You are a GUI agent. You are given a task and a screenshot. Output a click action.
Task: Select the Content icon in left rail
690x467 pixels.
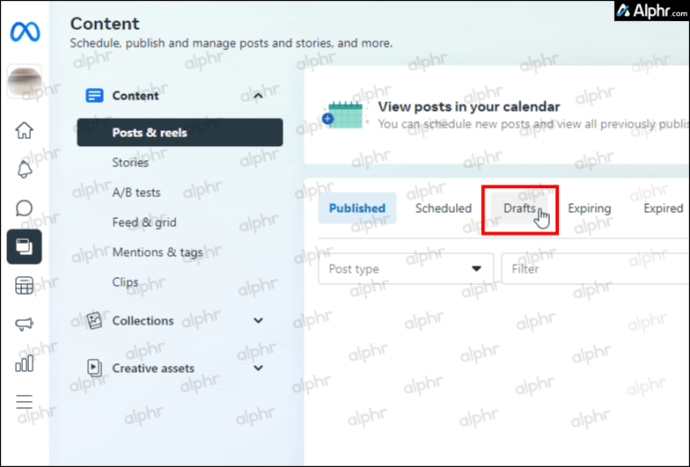(24, 246)
